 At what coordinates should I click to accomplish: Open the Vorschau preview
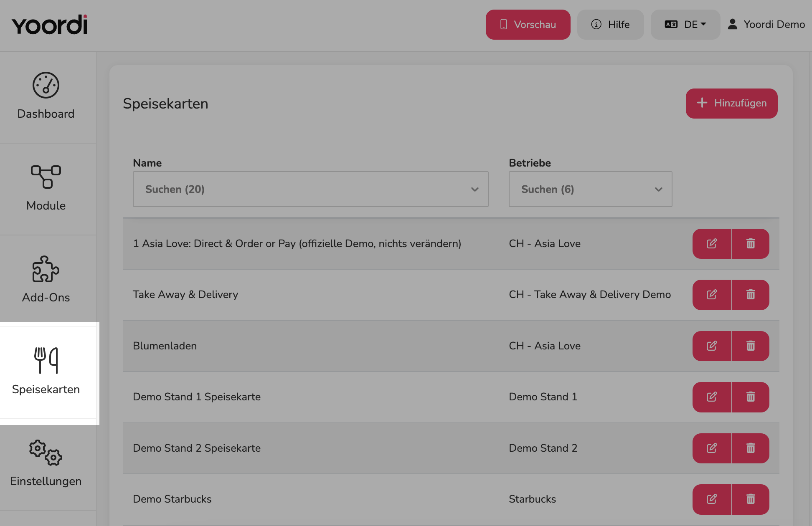click(x=528, y=25)
